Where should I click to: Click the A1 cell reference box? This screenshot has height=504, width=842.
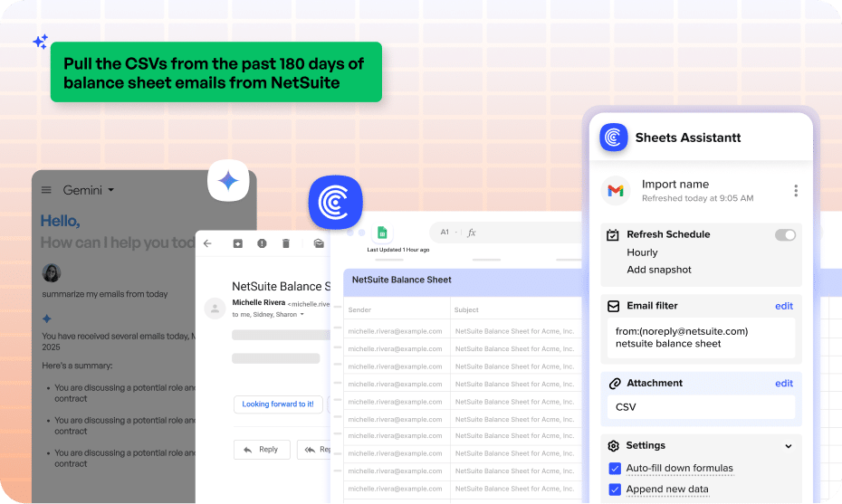click(445, 233)
